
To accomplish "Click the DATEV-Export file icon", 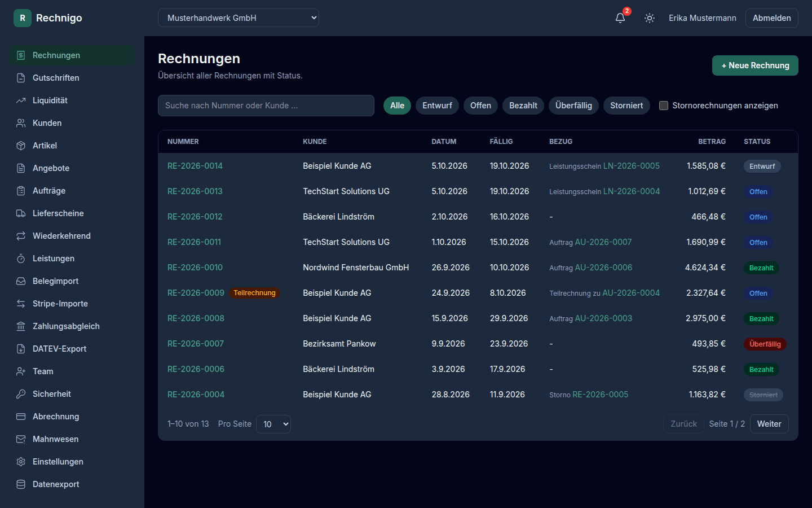I will click(x=21, y=349).
